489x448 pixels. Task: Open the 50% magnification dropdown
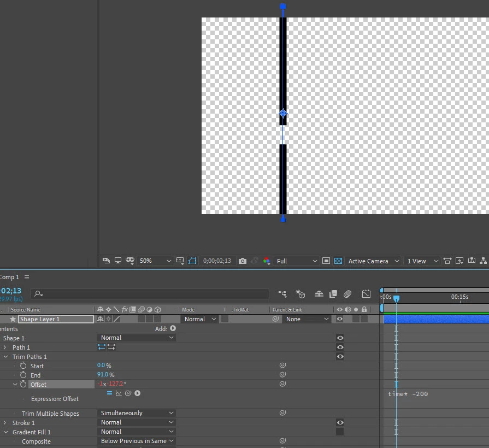155,261
